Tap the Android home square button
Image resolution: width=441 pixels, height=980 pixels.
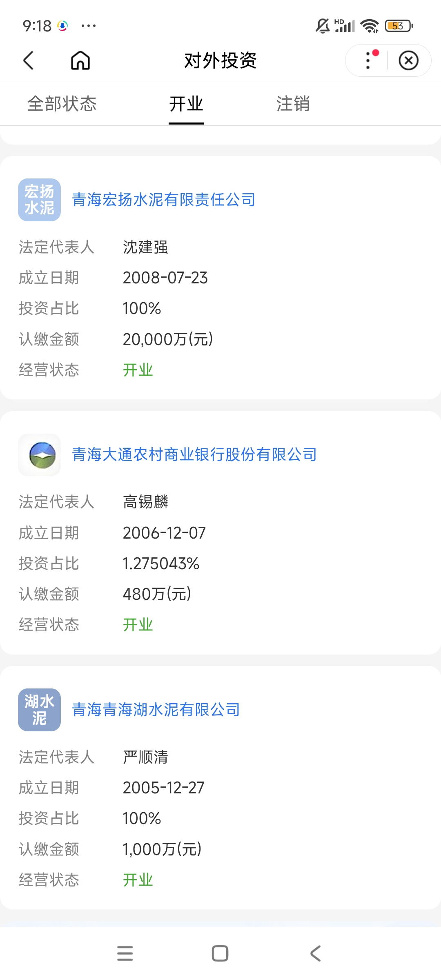(x=220, y=953)
